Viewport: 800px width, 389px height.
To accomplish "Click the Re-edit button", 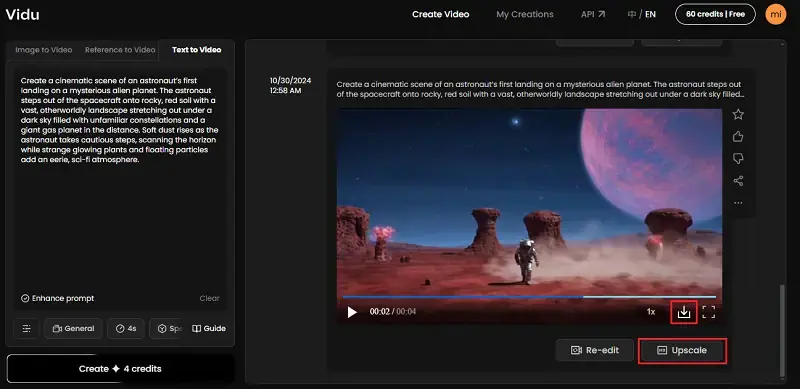I will (595, 350).
